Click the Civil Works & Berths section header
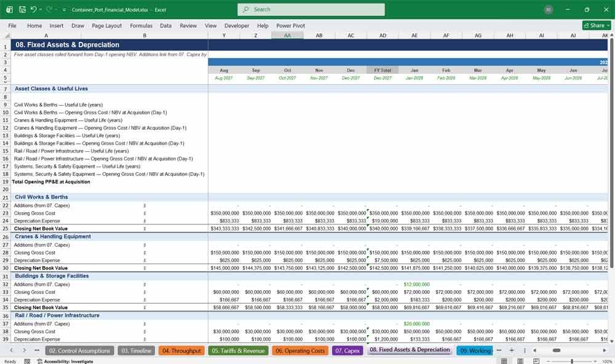 (41, 197)
